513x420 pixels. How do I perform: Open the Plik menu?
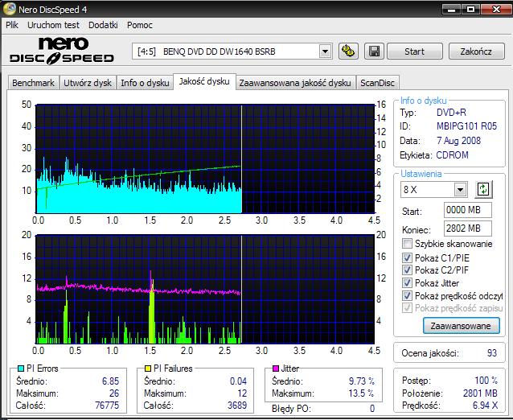(12, 25)
